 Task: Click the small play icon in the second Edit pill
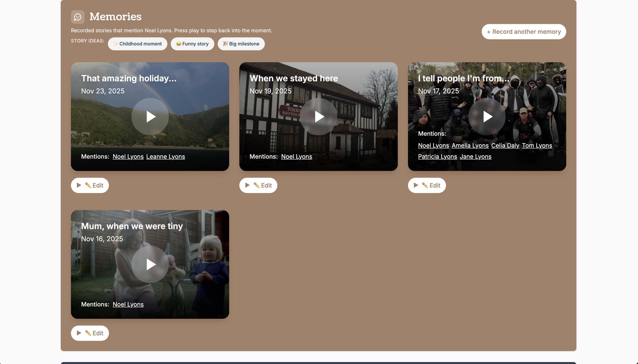248,185
